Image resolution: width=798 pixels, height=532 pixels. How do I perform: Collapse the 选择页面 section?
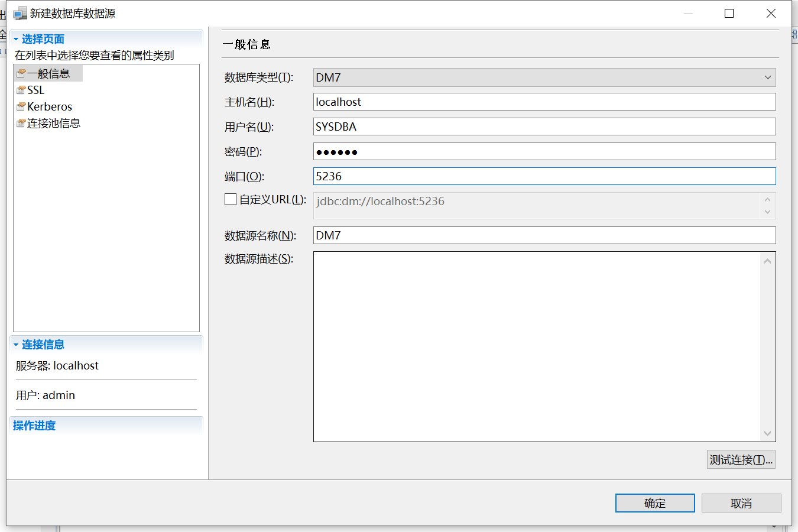point(16,39)
